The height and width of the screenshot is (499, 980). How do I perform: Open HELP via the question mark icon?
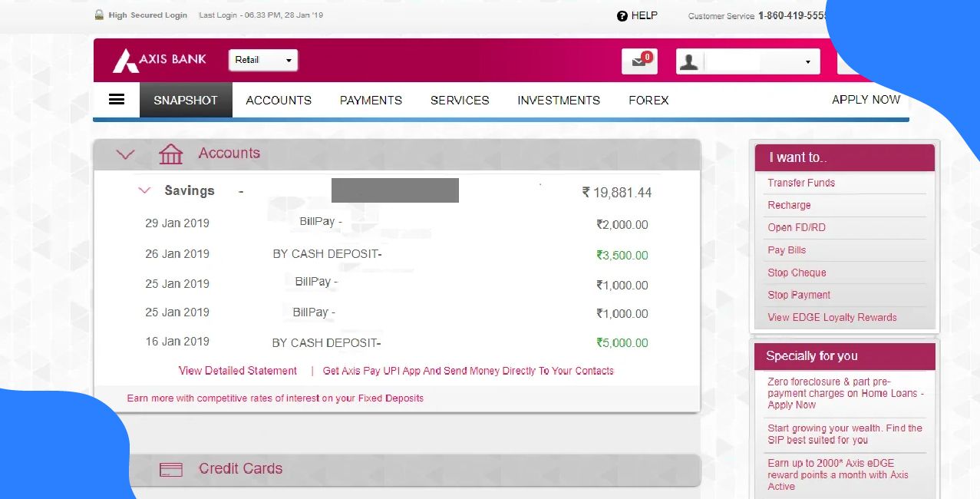pos(621,15)
